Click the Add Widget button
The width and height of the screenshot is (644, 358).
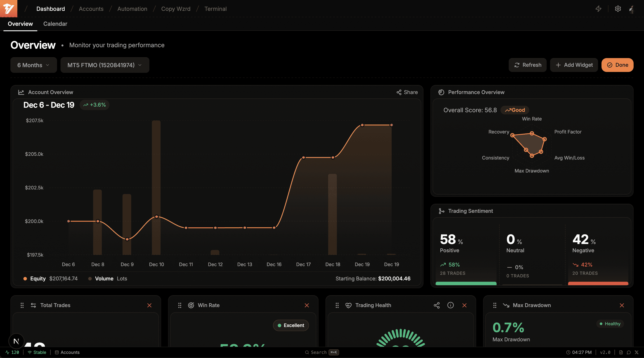[574, 65]
